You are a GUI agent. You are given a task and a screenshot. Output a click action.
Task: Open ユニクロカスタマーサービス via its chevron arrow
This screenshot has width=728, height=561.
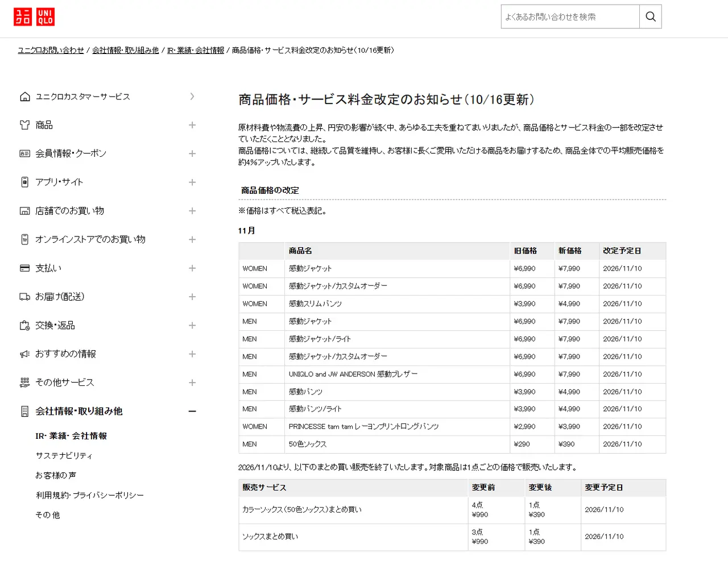[192, 97]
